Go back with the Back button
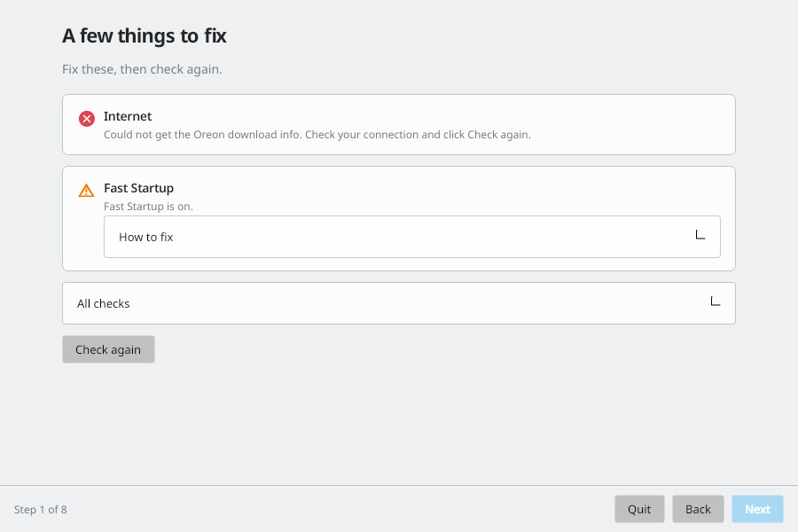The height and width of the screenshot is (532, 798). click(x=698, y=509)
